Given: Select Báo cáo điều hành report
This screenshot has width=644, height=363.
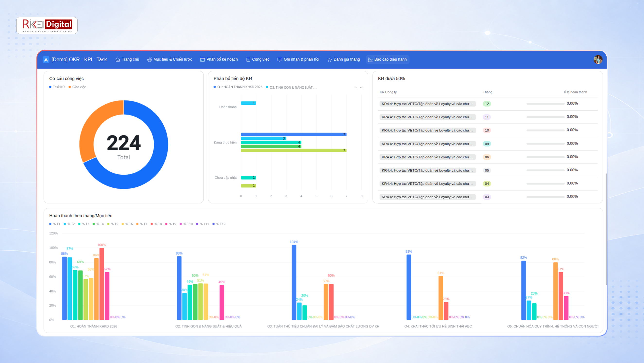Looking at the screenshot, I should point(388,60).
